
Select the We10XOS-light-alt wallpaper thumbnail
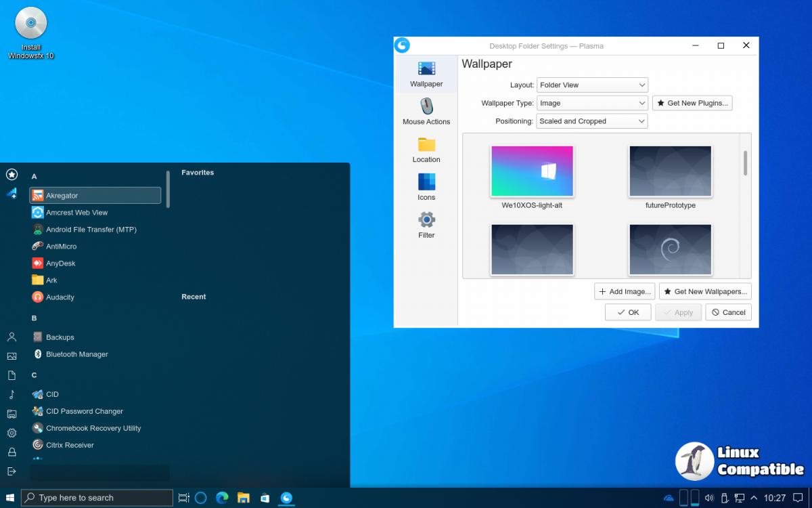click(532, 171)
